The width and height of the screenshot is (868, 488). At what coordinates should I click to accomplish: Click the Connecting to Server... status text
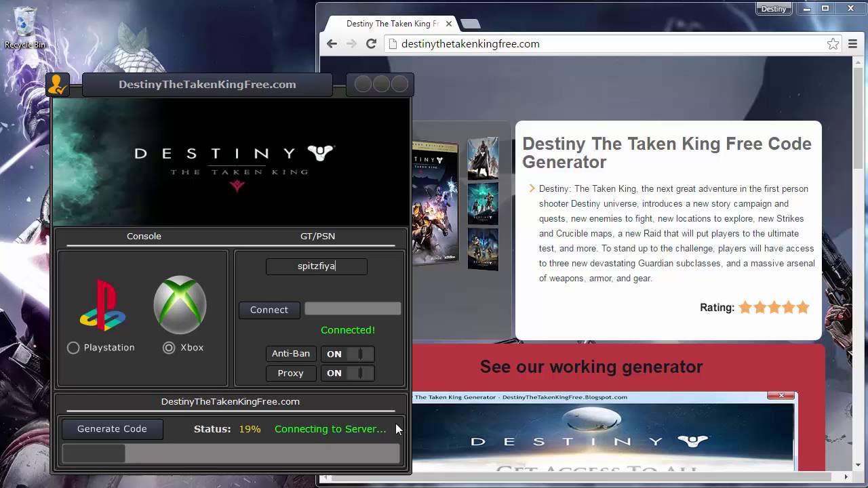(x=330, y=429)
